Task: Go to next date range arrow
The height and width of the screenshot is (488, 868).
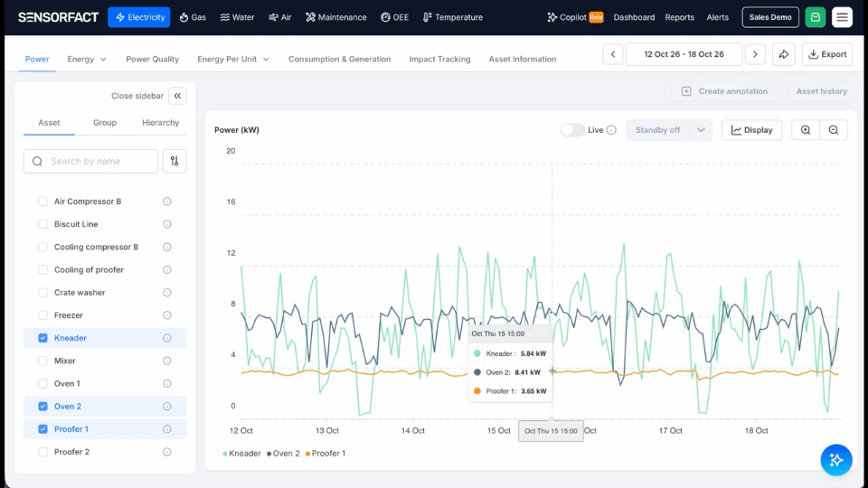Action: tap(755, 54)
